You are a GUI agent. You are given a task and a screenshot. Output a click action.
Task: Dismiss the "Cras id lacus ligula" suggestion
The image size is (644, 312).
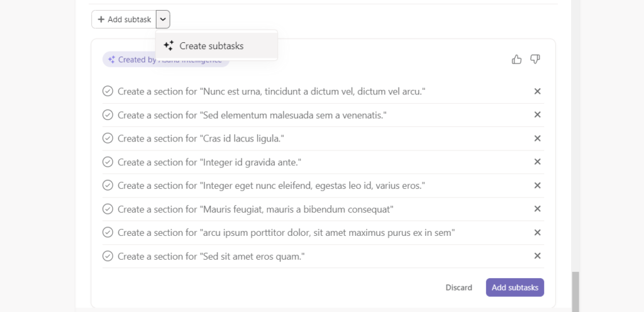point(538,138)
